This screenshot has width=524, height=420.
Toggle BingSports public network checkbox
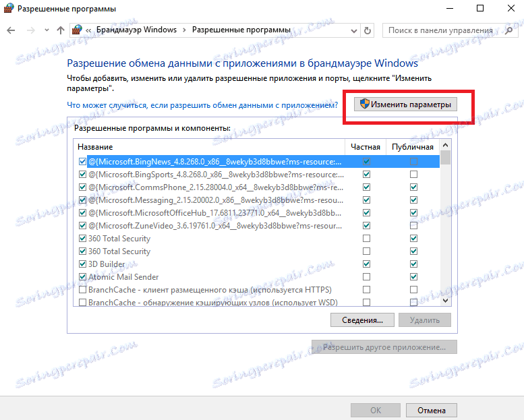pos(413,175)
